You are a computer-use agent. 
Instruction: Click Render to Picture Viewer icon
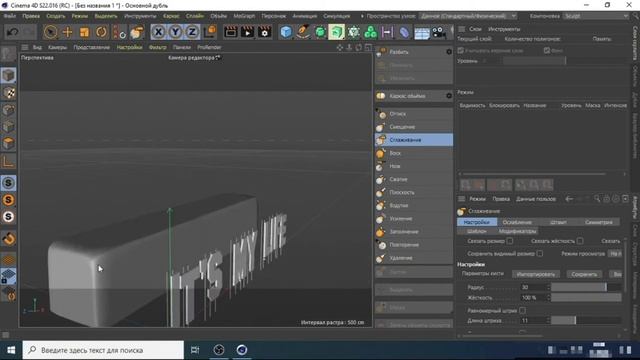(x=247, y=32)
